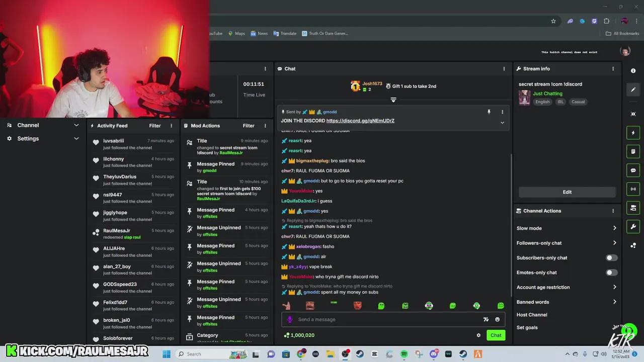This screenshot has height=362, width=644.
Task: Click the 1,000,020 channel points balance
Action: pos(299,335)
